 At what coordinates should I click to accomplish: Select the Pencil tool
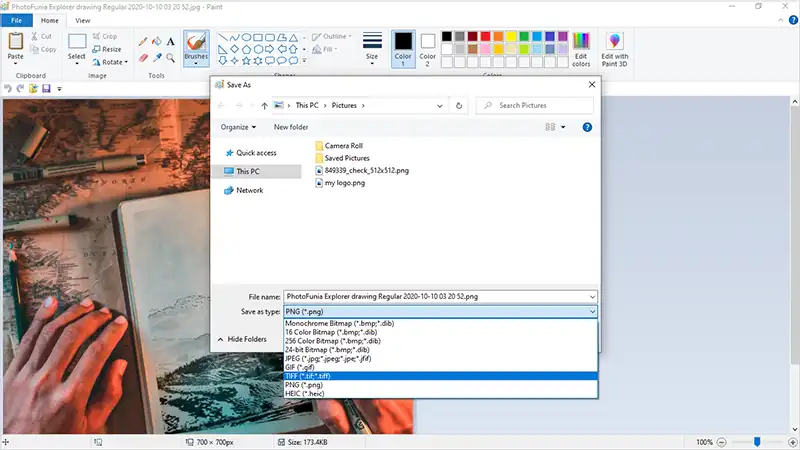pos(143,42)
